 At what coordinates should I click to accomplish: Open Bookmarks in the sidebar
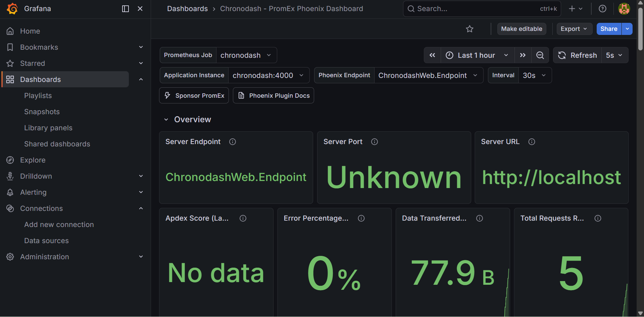39,47
